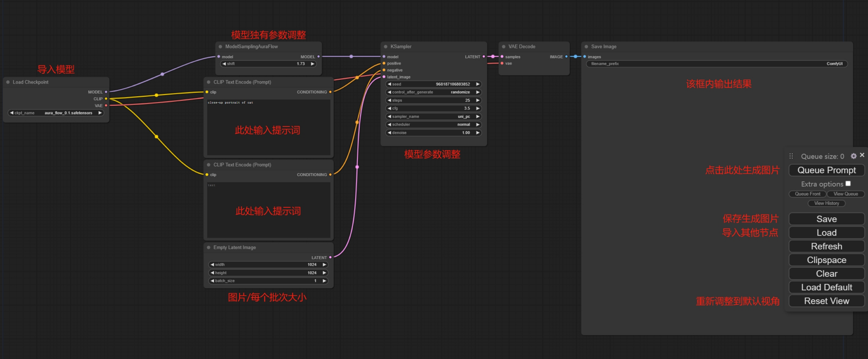Open the settings gear in the queue panel
Image resolution: width=868 pixels, height=359 pixels.
[854, 156]
